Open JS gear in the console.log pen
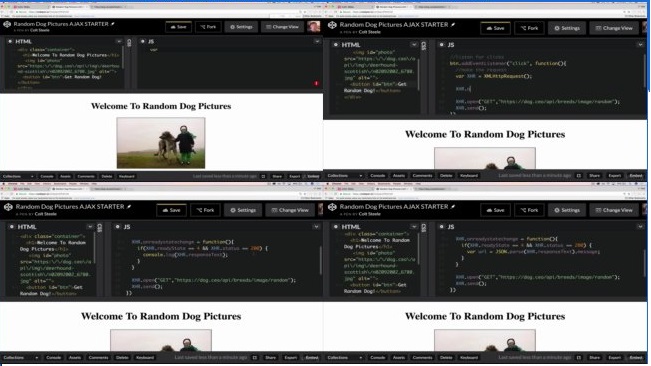The image size is (651, 366). point(117,227)
